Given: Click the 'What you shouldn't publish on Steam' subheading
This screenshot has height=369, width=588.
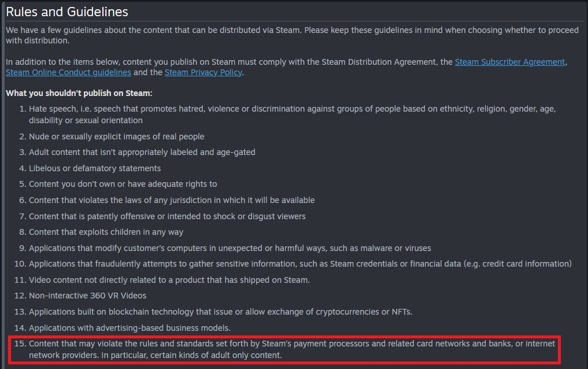Looking at the screenshot, I should point(79,93).
